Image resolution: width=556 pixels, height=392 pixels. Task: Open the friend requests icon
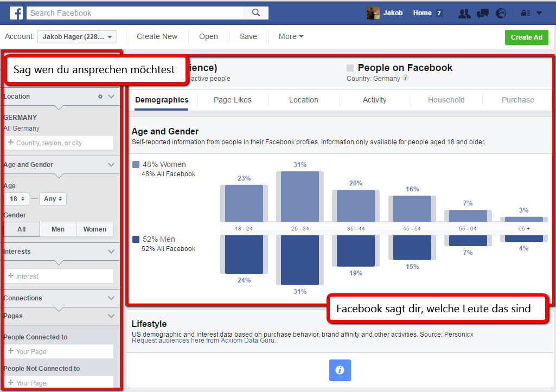tap(464, 14)
